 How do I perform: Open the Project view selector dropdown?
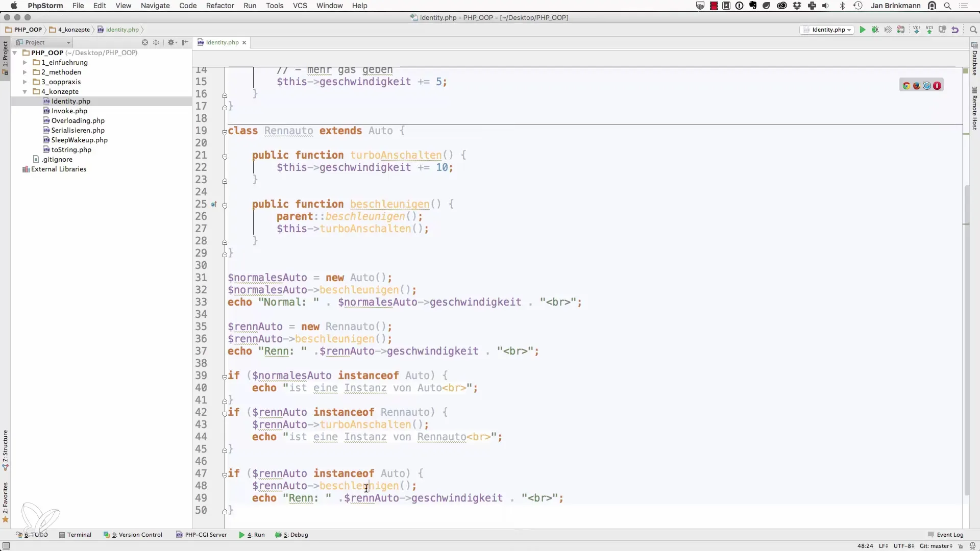pyautogui.click(x=43, y=42)
